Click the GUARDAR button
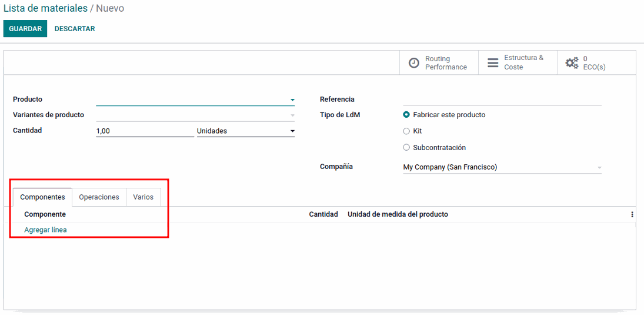The height and width of the screenshot is (315, 644). tap(25, 29)
